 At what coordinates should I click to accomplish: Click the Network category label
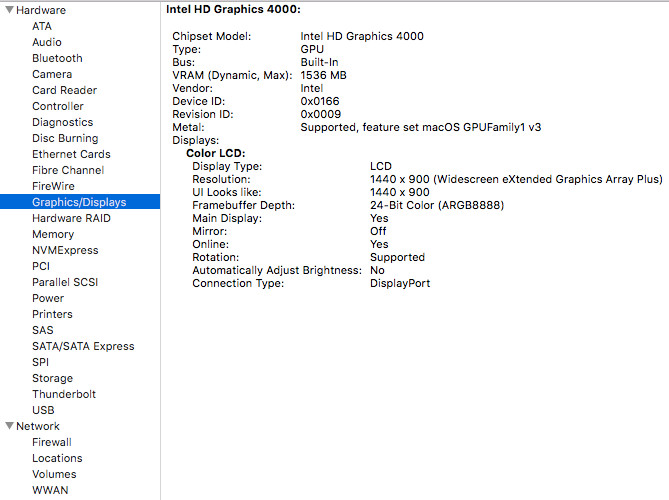(x=38, y=426)
